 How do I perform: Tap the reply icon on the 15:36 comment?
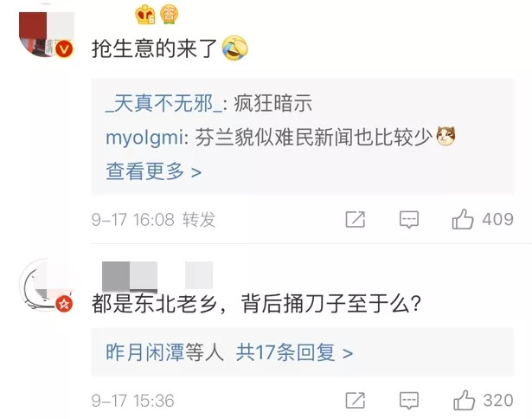409,401
